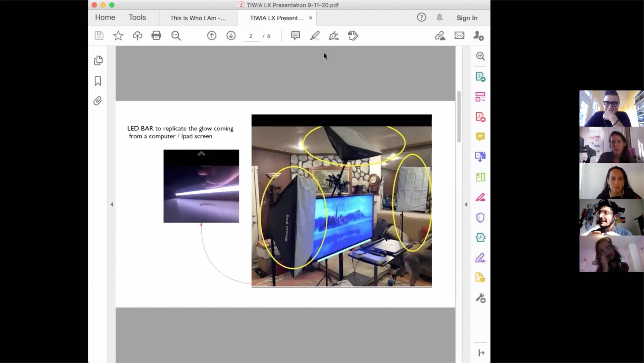Open the bookmarks panel

click(98, 81)
